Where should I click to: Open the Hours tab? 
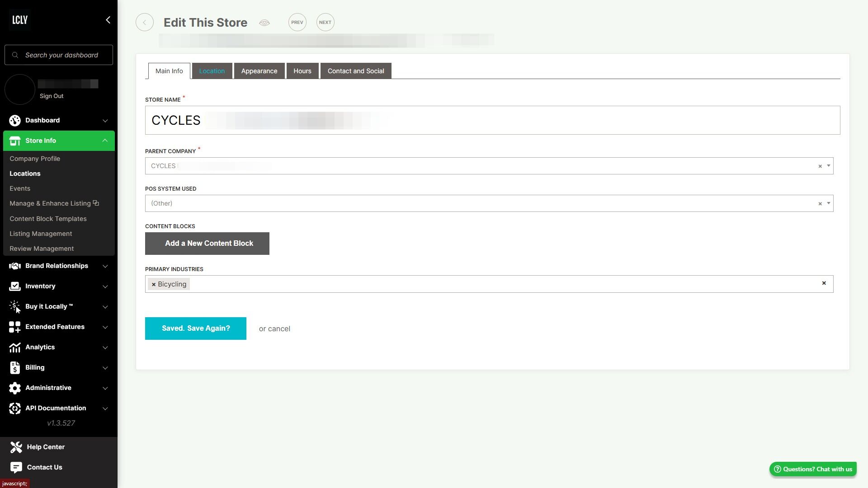[302, 71]
